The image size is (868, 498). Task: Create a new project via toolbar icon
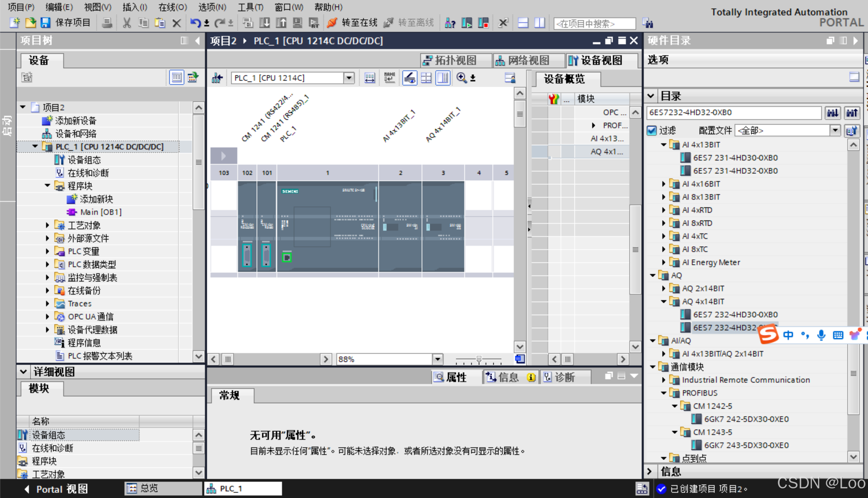pos(15,22)
